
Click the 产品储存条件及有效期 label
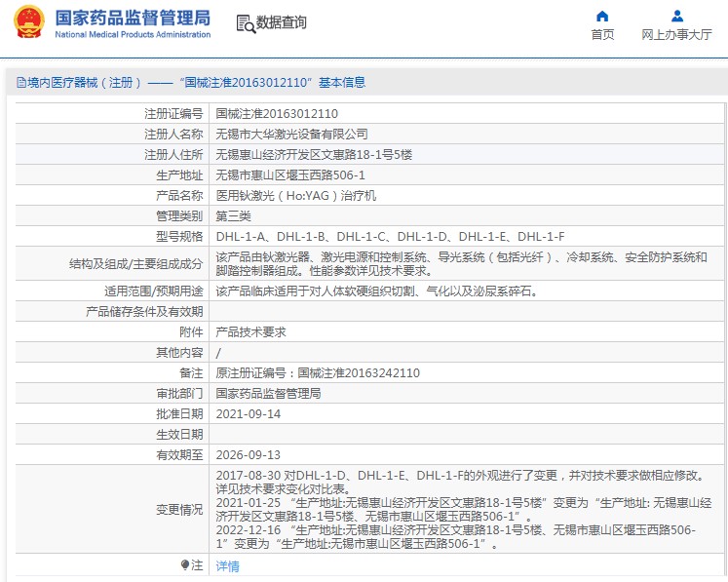[144, 312]
